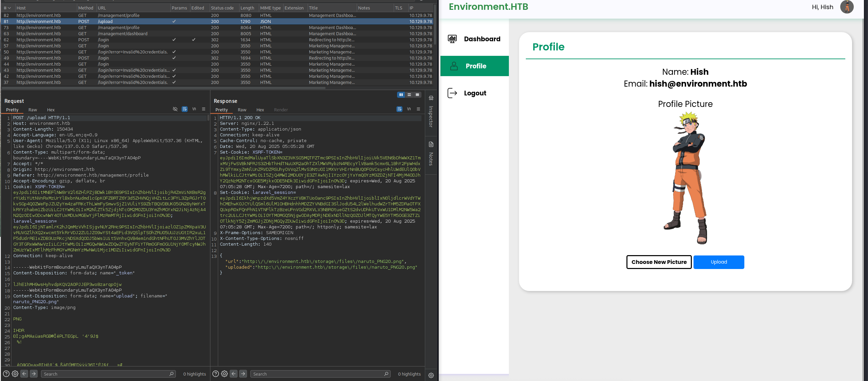Select vertical stacked request/response layout

click(x=409, y=95)
